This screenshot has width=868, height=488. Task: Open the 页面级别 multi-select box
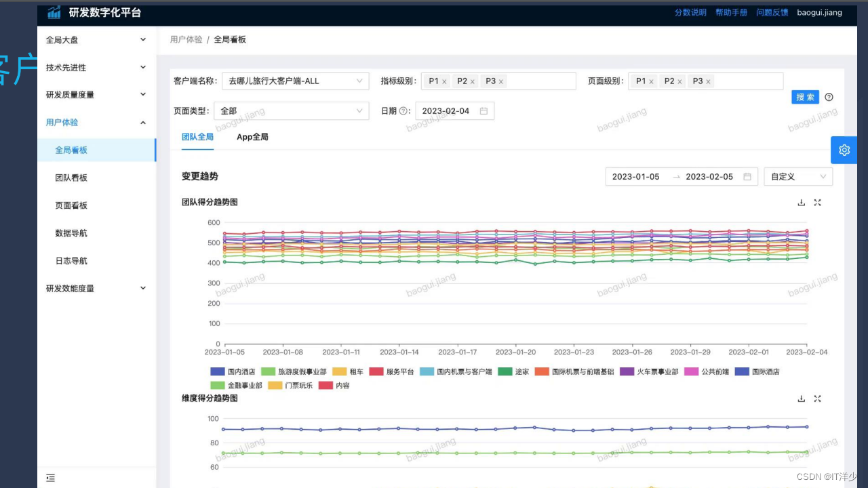(x=706, y=81)
